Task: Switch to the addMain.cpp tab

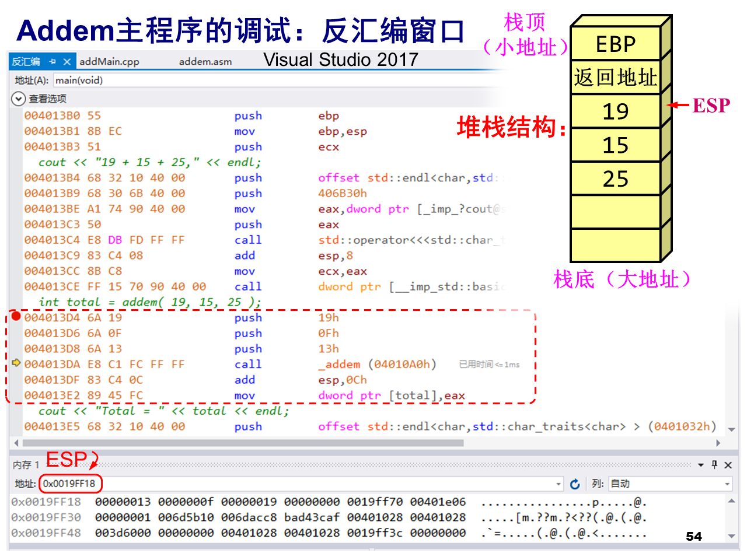Action: [109, 61]
